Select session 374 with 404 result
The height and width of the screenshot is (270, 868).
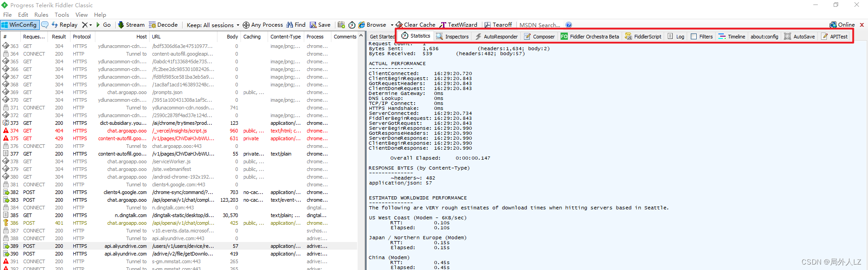click(179, 131)
